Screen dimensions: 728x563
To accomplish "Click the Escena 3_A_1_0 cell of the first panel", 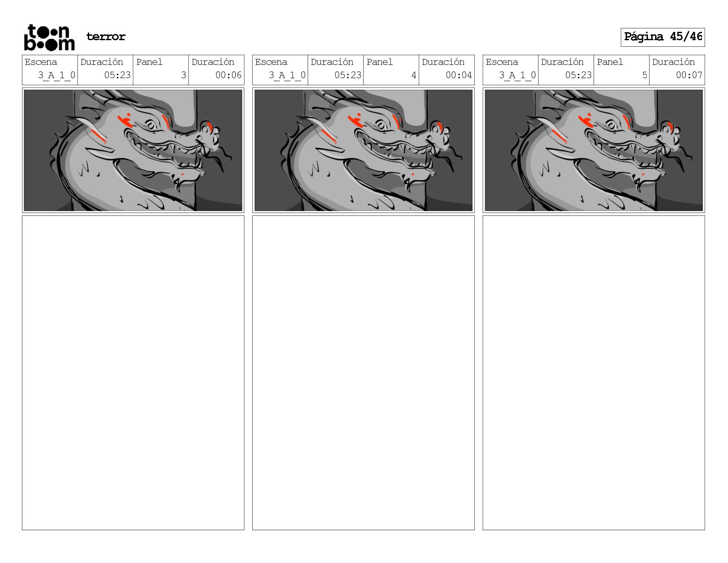I will click(x=50, y=70).
